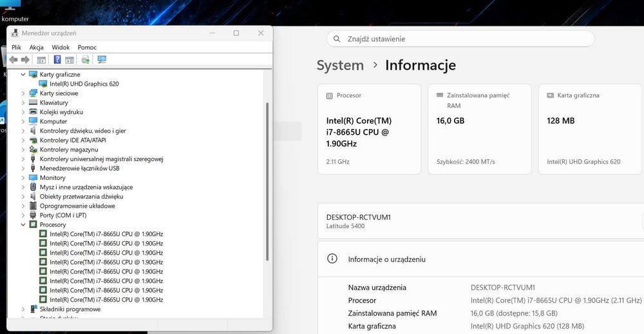Open the Widok menu
Viewport: 644px width, 334px height.
(x=61, y=47)
